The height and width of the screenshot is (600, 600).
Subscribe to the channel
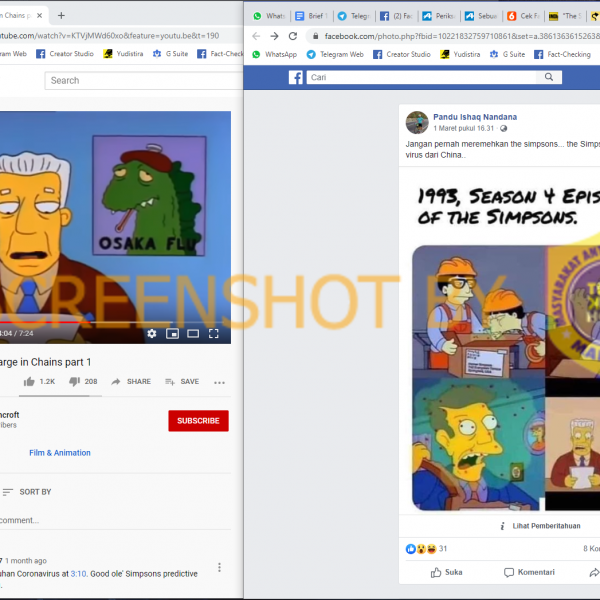tap(198, 421)
